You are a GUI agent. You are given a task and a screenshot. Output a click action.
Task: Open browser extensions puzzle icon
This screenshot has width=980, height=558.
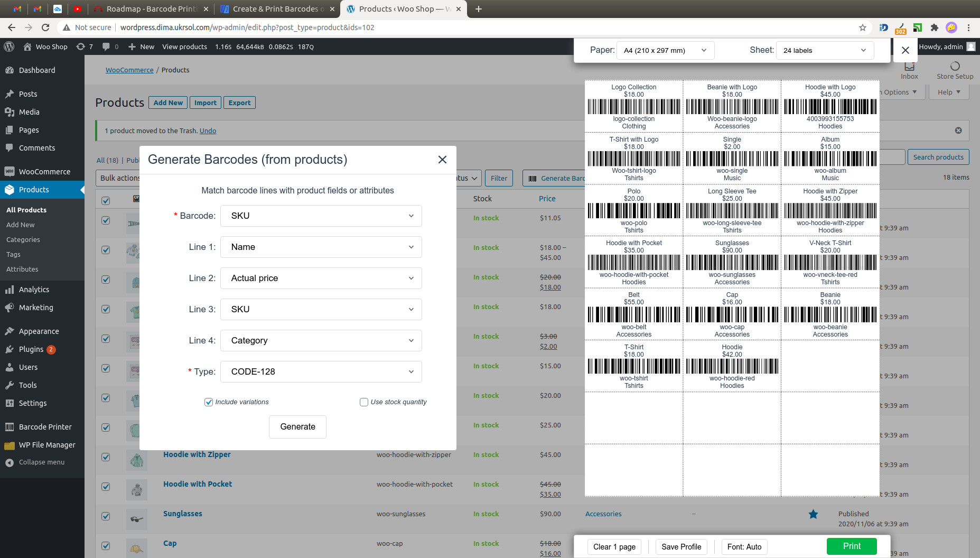pyautogui.click(x=935, y=27)
